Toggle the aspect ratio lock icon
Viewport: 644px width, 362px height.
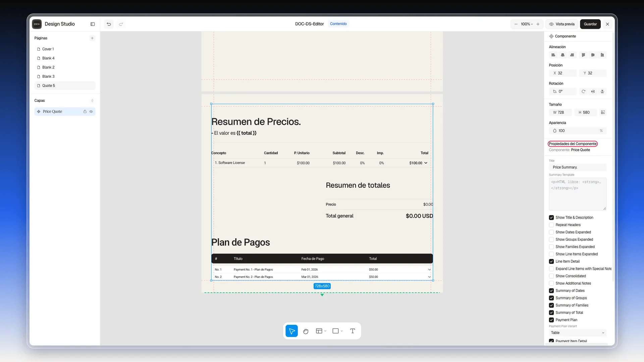click(603, 112)
